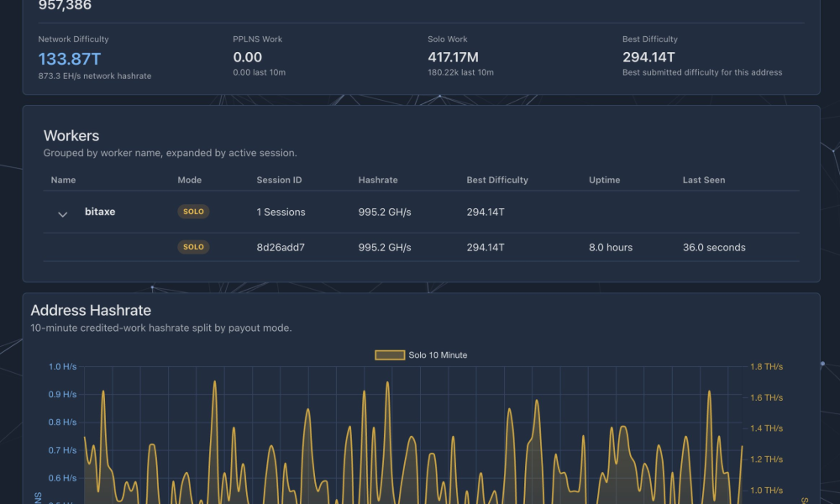This screenshot has height=504, width=840.
Task: Click the top Best Difficulty 294.14T value
Action: click(x=648, y=57)
